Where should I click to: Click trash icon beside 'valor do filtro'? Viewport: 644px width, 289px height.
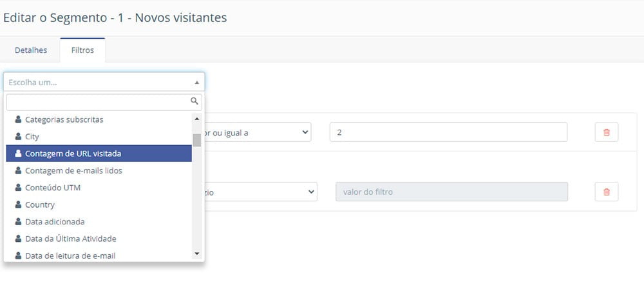(606, 192)
